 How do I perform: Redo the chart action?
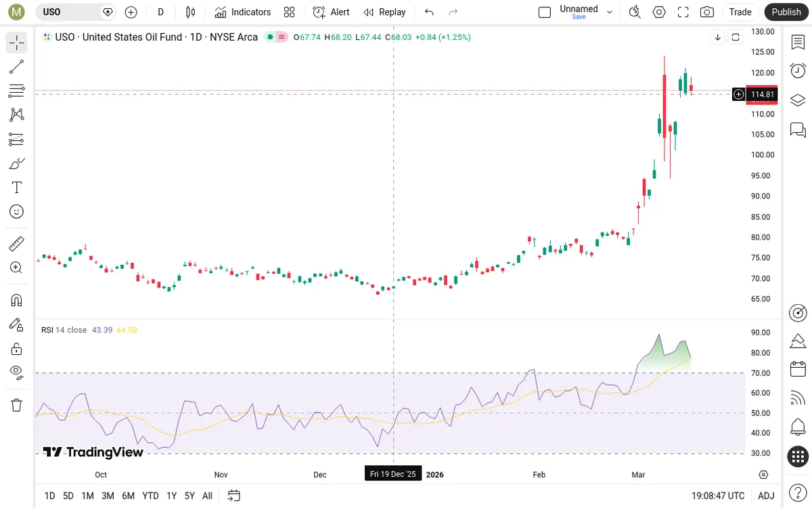click(453, 12)
